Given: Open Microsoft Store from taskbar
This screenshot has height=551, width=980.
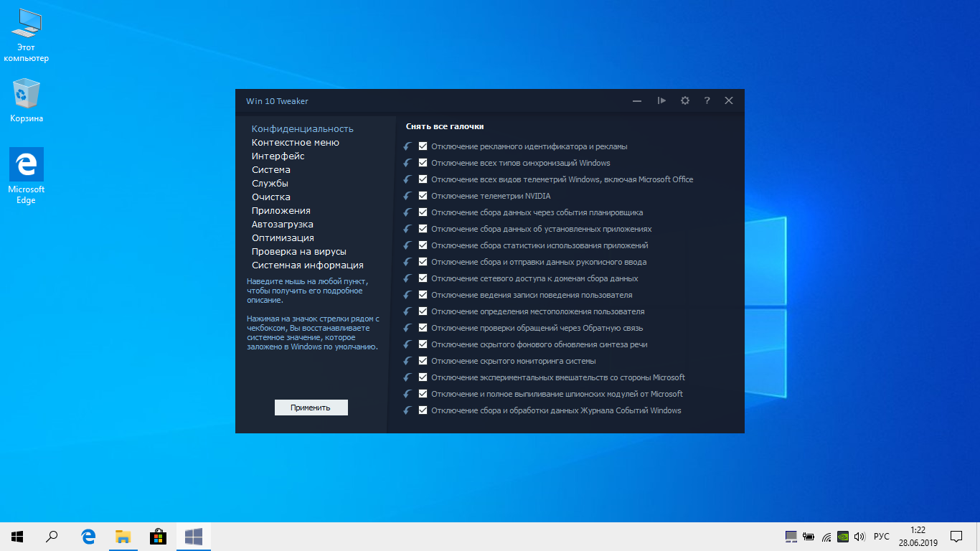Looking at the screenshot, I should coord(158,536).
